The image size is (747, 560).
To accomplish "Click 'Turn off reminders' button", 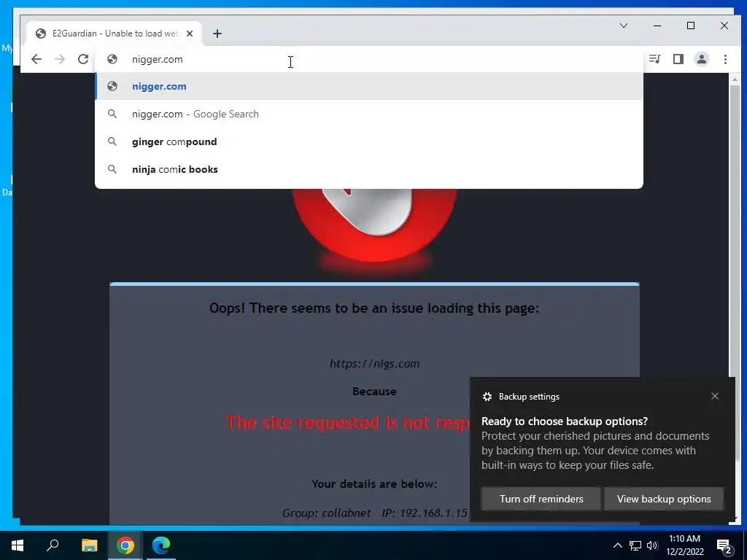I will coord(541,499).
